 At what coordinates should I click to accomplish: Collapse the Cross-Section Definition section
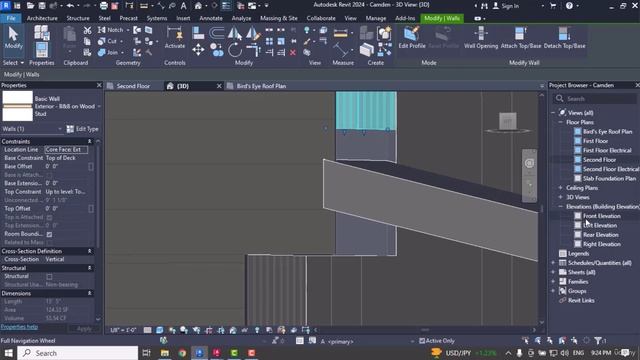coord(89,251)
